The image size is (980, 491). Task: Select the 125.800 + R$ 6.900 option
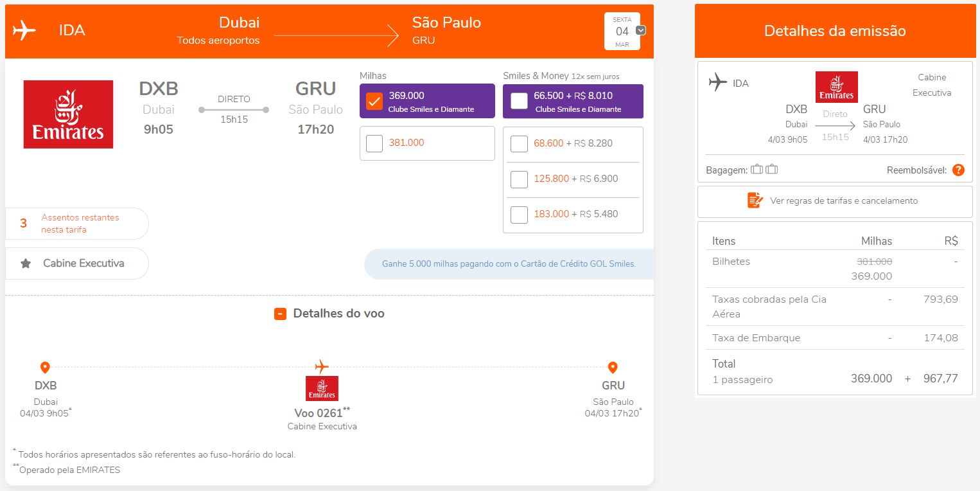point(519,179)
